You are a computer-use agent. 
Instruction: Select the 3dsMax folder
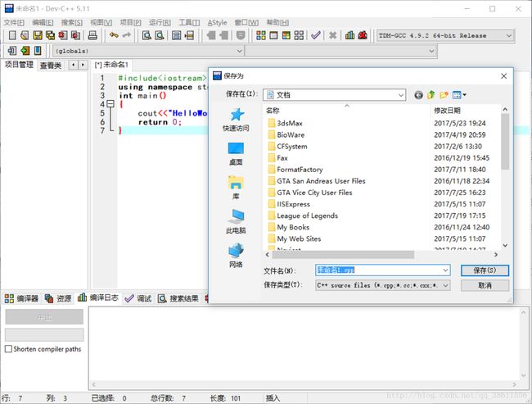pos(289,123)
